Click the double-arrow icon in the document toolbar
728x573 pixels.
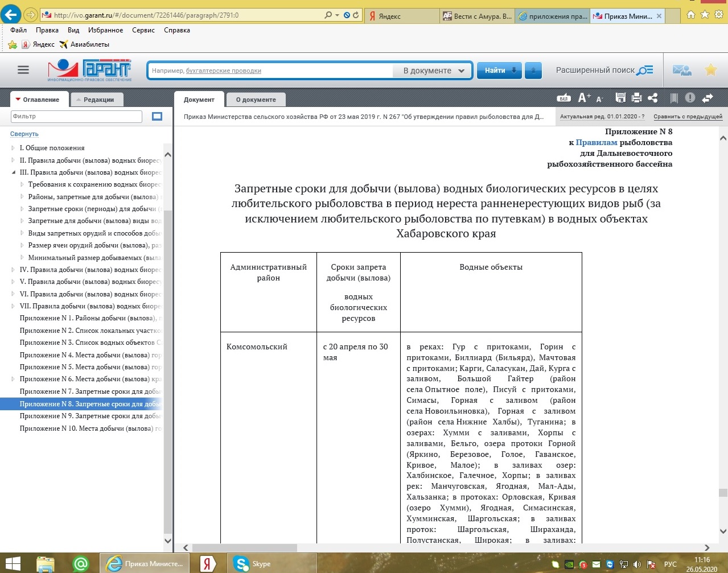(708, 98)
